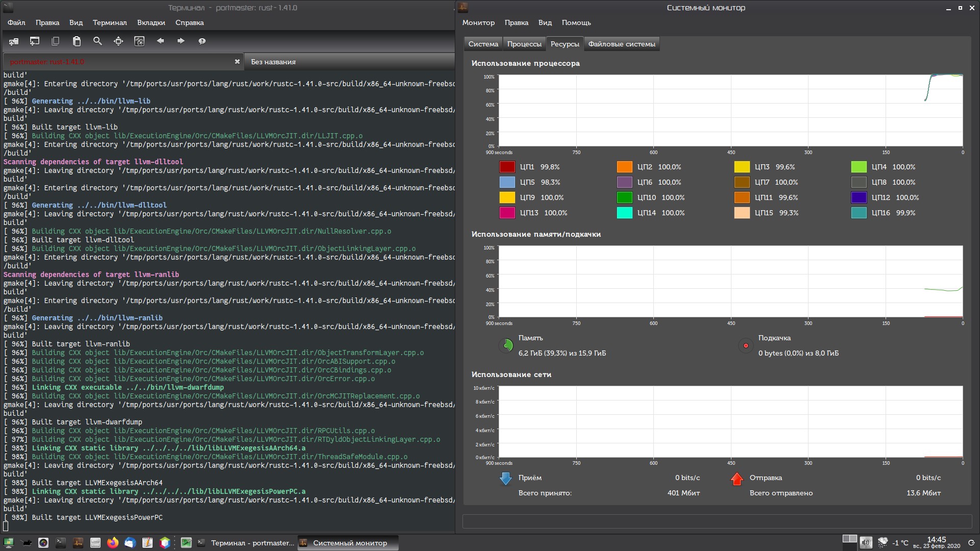Image resolution: width=980 pixels, height=551 pixels.
Task: Switch to the Без названия terminal tab
Action: click(x=273, y=62)
